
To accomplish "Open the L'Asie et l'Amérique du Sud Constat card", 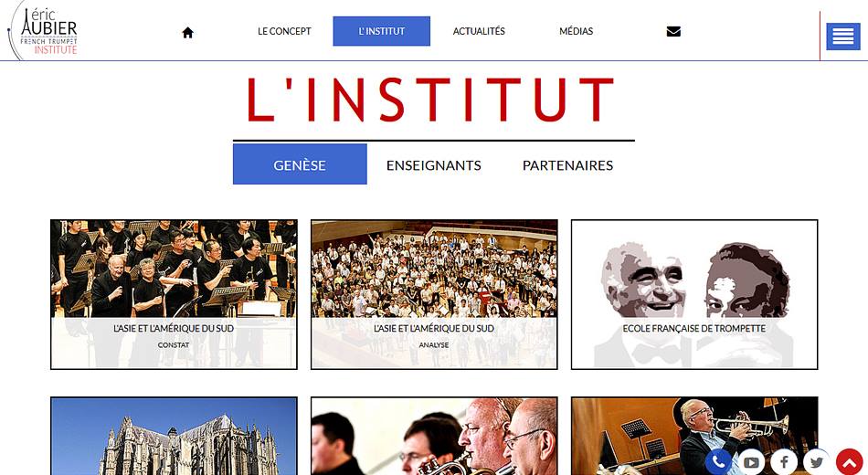I will pyautogui.click(x=174, y=294).
